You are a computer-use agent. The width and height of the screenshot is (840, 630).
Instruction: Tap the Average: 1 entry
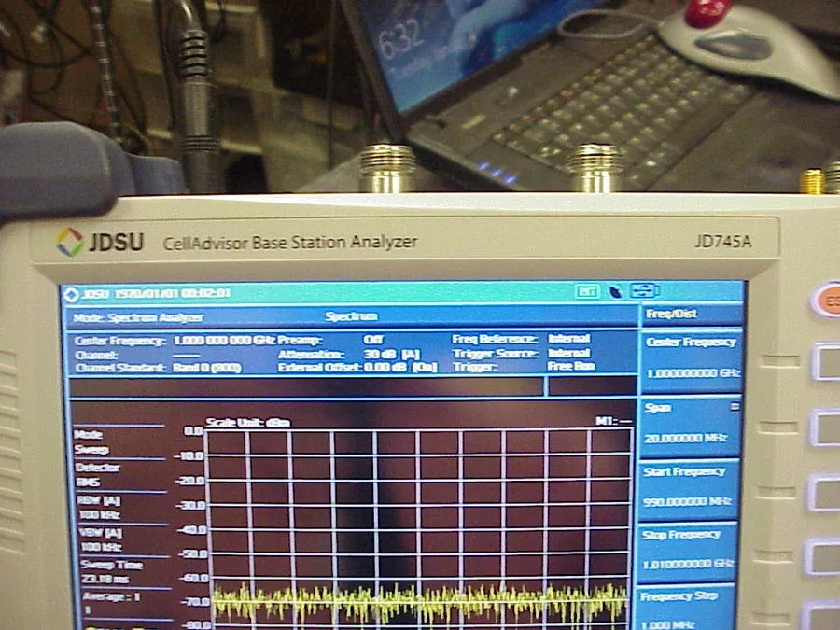click(126, 603)
